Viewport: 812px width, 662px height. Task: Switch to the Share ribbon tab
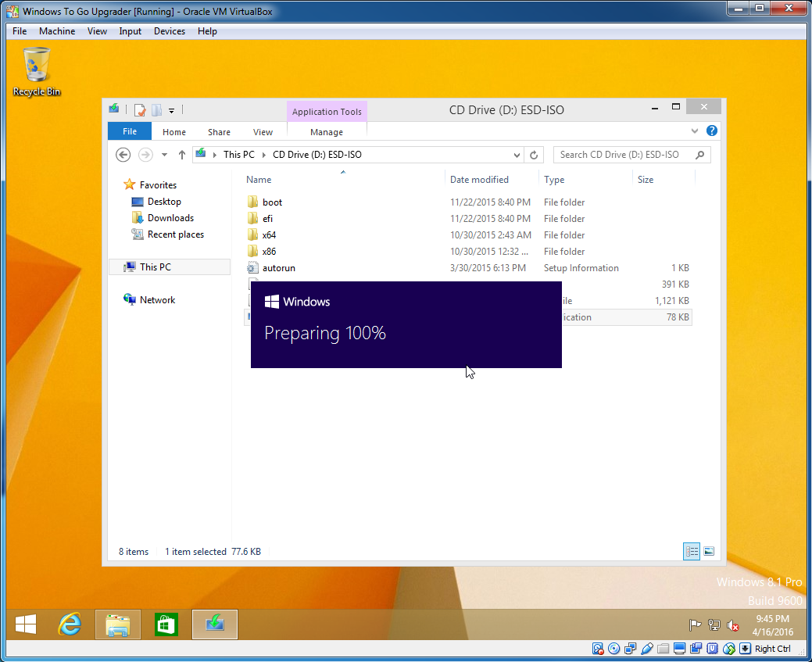tap(219, 132)
